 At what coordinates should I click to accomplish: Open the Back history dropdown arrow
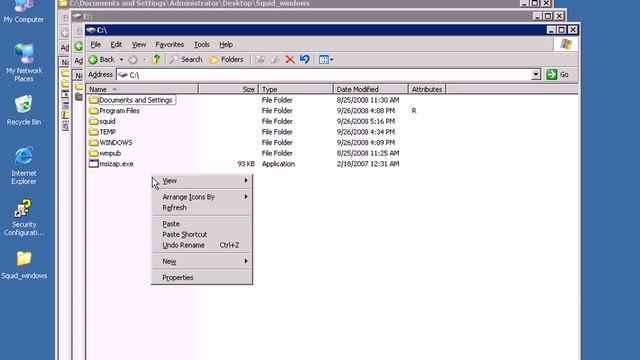(121, 60)
